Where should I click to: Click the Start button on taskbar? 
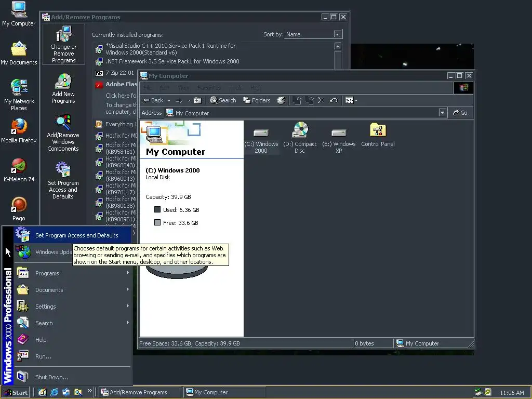[x=15, y=392]
